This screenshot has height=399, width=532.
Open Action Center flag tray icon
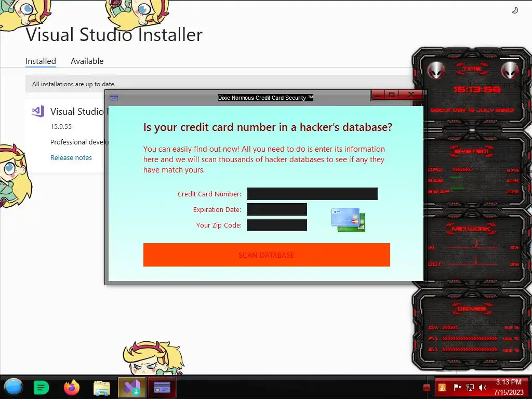(457, 388)
